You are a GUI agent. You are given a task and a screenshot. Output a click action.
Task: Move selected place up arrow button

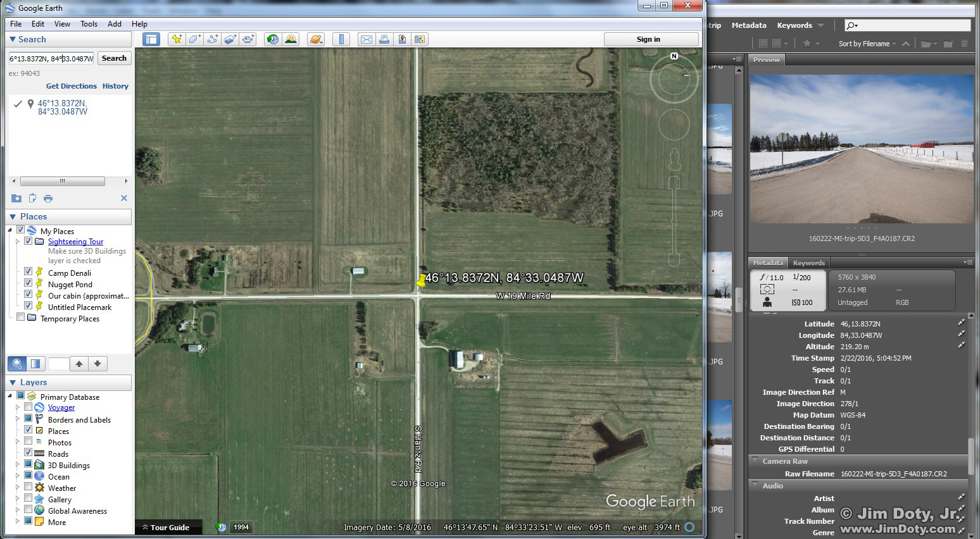coord(79,364)
